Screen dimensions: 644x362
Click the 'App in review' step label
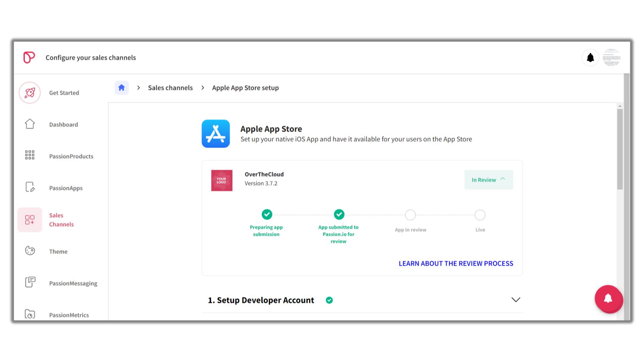[x=411, y=230]
